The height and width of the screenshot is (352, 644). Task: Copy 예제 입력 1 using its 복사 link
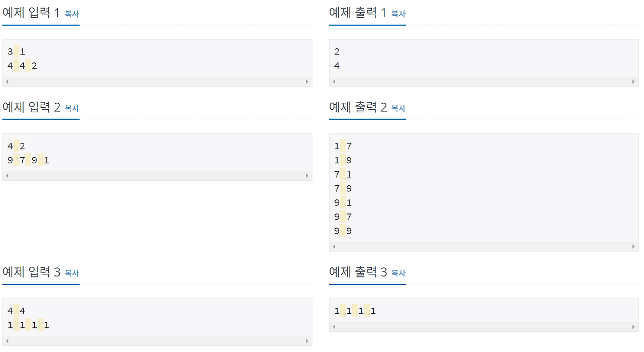click(72, 14)
